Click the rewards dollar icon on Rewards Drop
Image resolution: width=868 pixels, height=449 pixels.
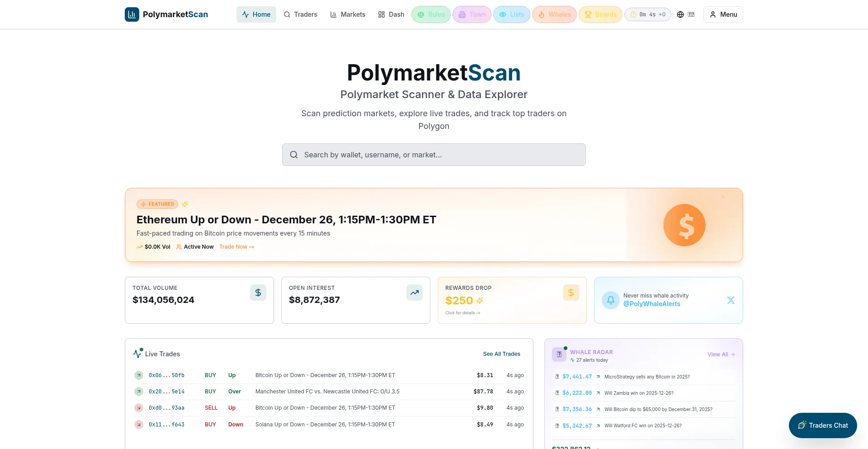tap(571, 293)
